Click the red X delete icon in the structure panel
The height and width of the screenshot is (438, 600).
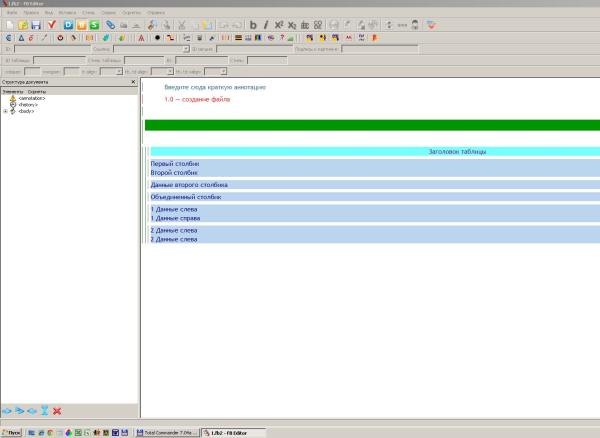(57, 411)
